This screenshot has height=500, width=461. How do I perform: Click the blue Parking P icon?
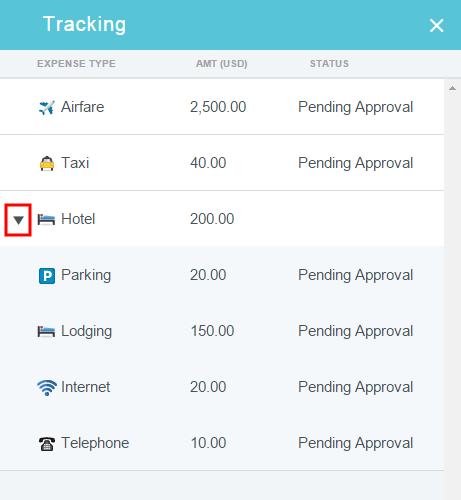point(47,276)
